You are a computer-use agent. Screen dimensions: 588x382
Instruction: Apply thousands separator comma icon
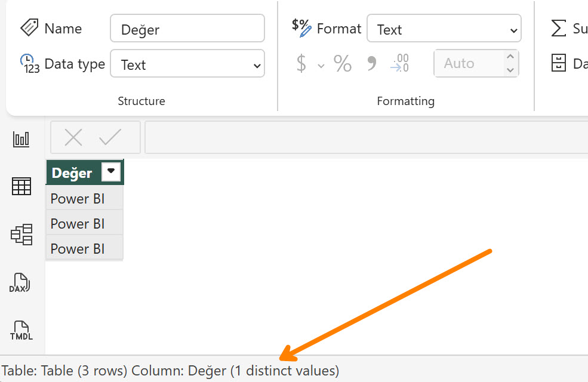click(371, 63)
